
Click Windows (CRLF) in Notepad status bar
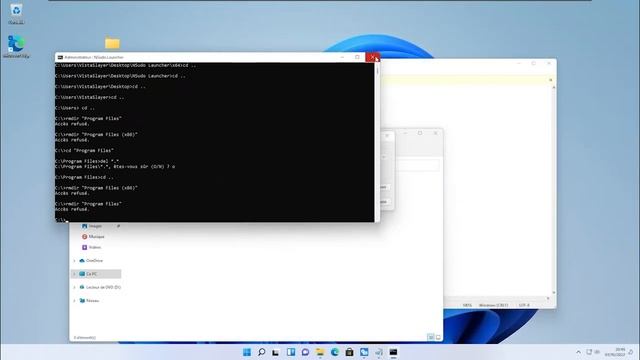493,305
